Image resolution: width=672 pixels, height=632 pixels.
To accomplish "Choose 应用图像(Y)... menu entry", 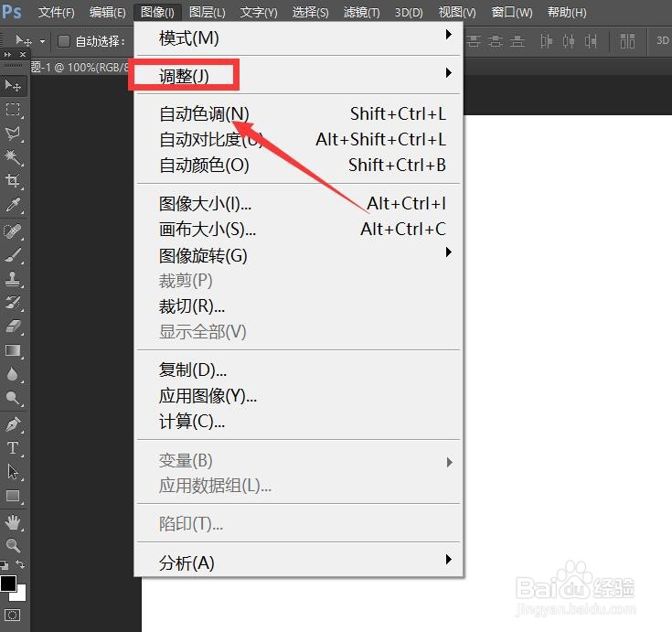I will click(298, 395).
